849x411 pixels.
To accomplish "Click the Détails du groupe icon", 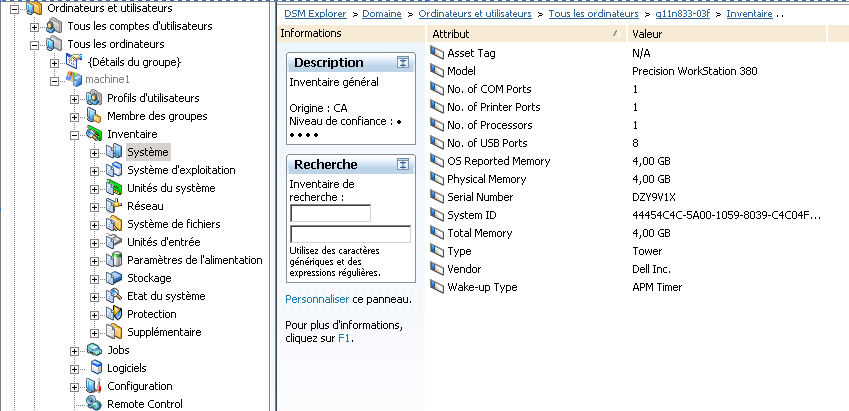I will (x=74, y=62).
